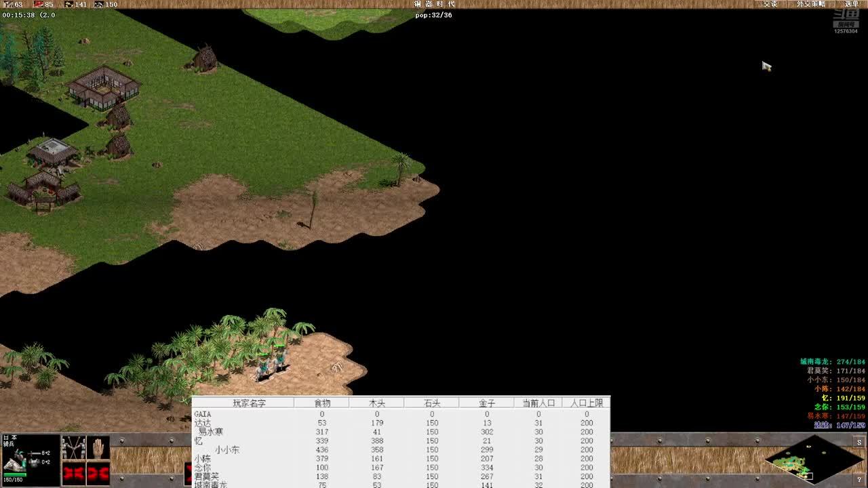The image size is (868, 488).
Task: Click the 君莫笑 player row name
Action: [x=207, y=476]
